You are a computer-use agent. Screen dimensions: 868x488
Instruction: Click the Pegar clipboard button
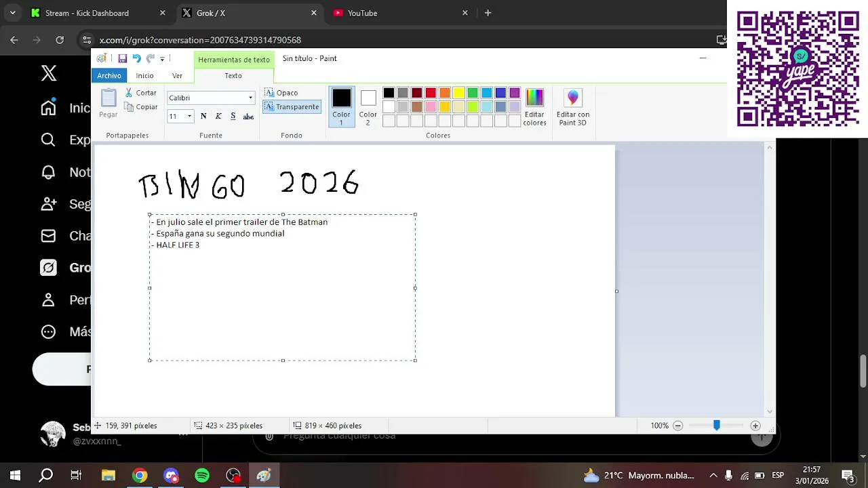[108, 103]
